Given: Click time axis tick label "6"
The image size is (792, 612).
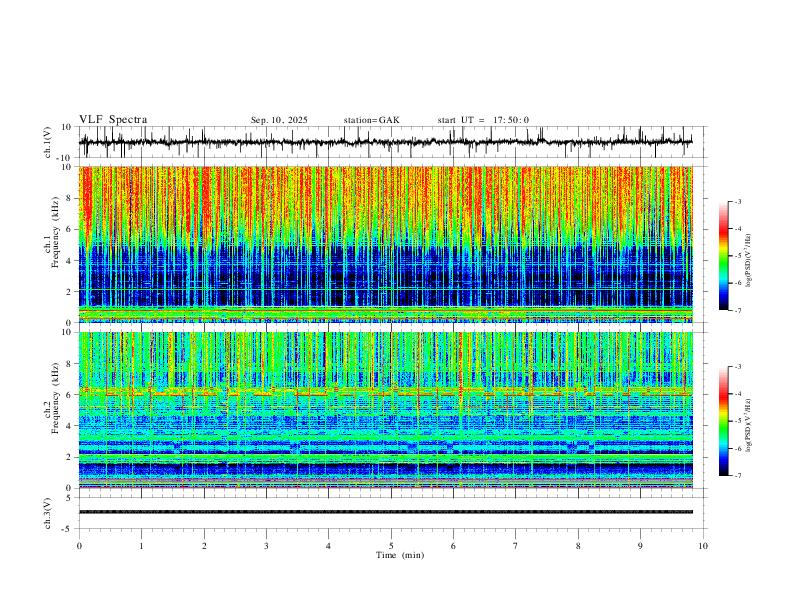Looking at the screenshot, I should 453,546.
